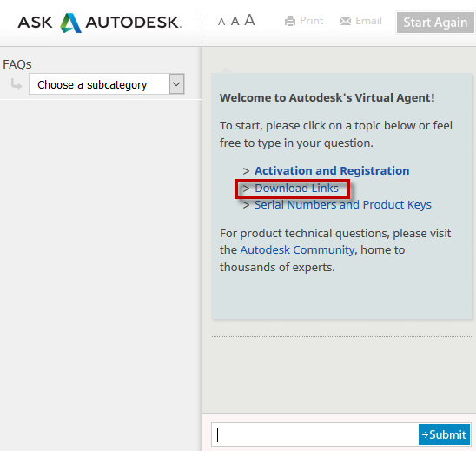Click the Submit button
The height and width of the screenshot is (451, 476).
(444, 434)
